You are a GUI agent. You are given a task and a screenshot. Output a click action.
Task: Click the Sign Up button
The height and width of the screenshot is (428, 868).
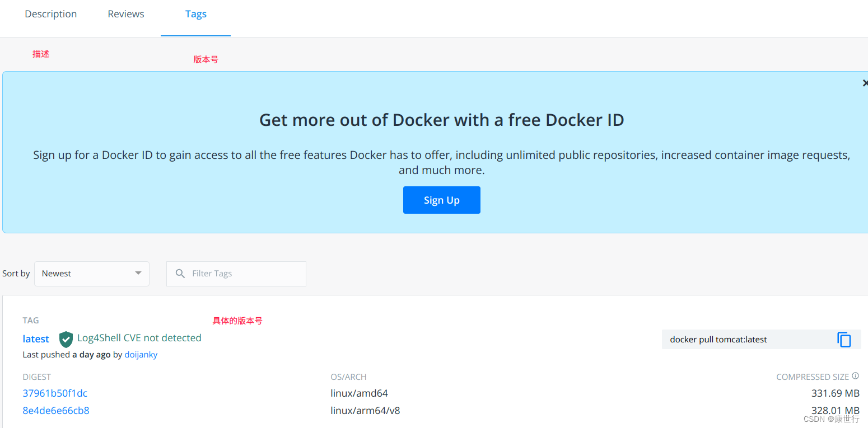coord(441,200)
